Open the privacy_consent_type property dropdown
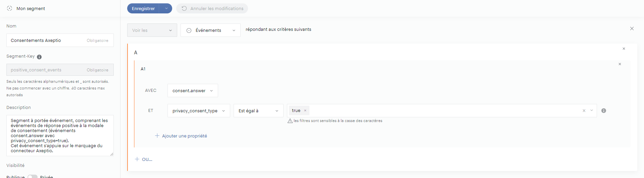644x178 pixels. [x=198, y=111]
